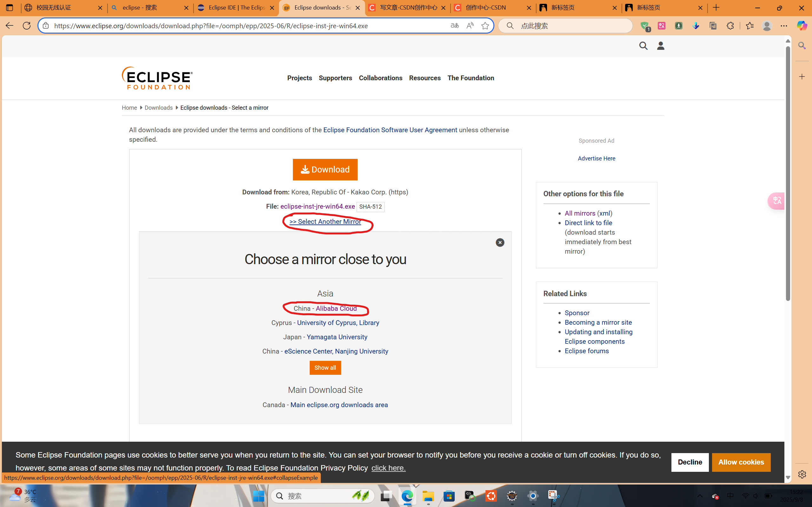Click the browser refresh icon
812x507 pixels.
pyautogui.click(x=27, y=26)
